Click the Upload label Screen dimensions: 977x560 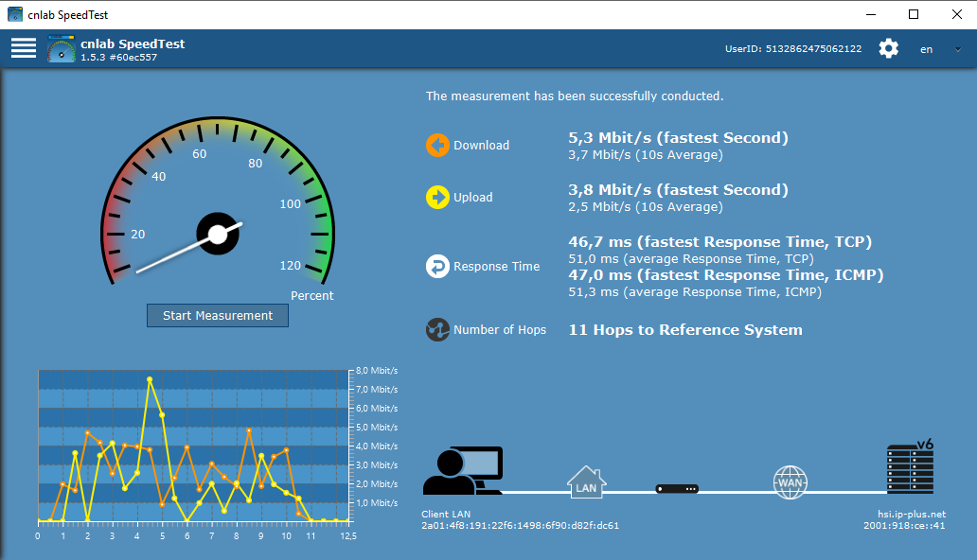coord(473,198)
